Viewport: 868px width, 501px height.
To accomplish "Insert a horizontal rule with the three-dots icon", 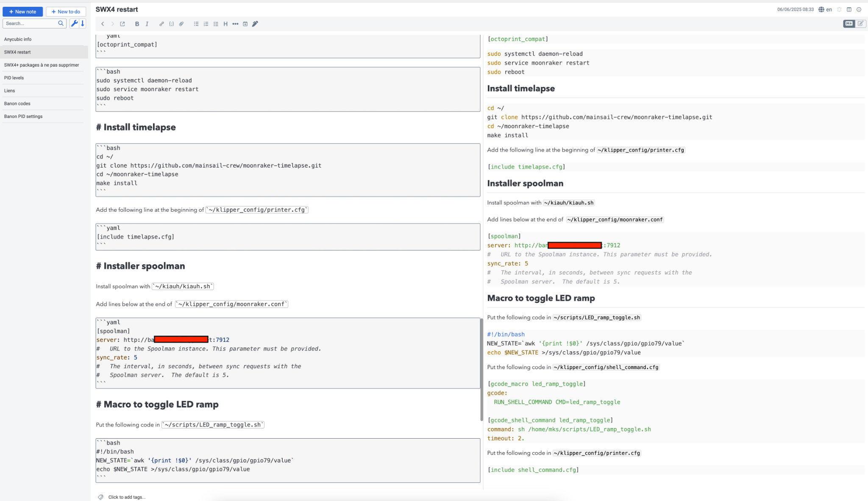I will tap(235, 24).
